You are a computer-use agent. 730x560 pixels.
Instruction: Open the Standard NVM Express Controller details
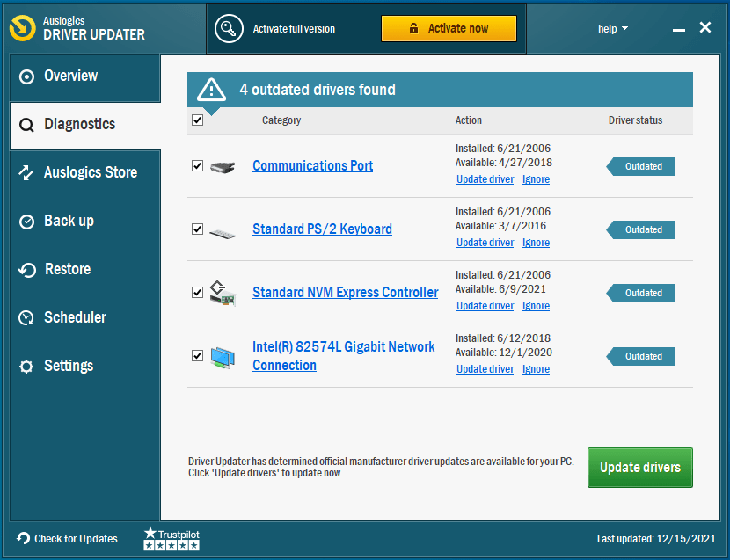click(345, 292)
